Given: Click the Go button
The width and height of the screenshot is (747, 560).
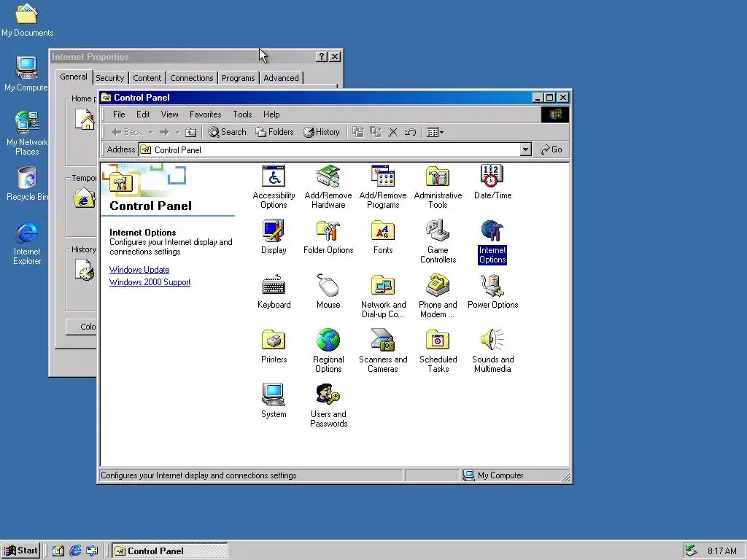Looking at the screenshot, I should pyautogui.click(x=551, y=149).
